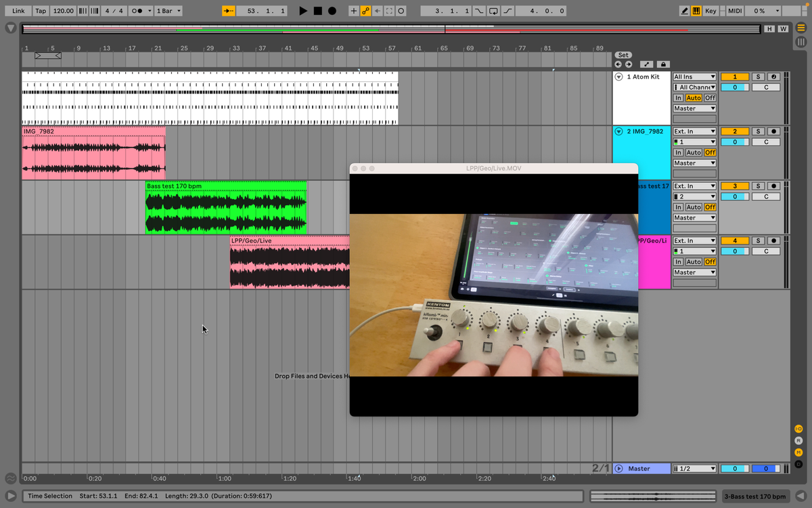Image resolution: width=812 pixels, height=508 pixels.
Task: Click the H optimize height button
Action: [x=770, y=28]
